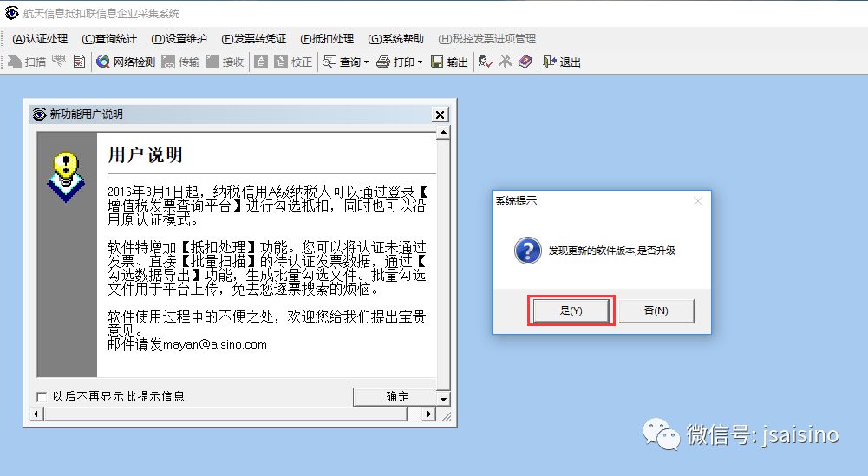Click the 打印 (Print) toolbar button
Image resolution: width=868 pixels, height=476 pixels.
(x=395, y=62)
